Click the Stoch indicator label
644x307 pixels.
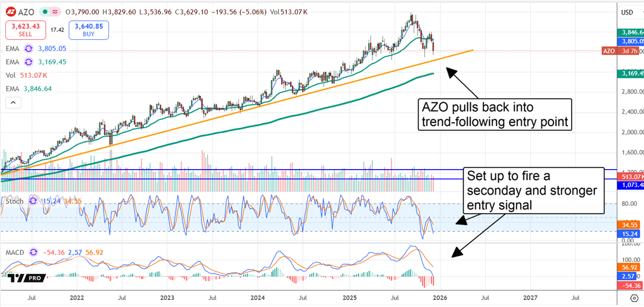point(14,201)
